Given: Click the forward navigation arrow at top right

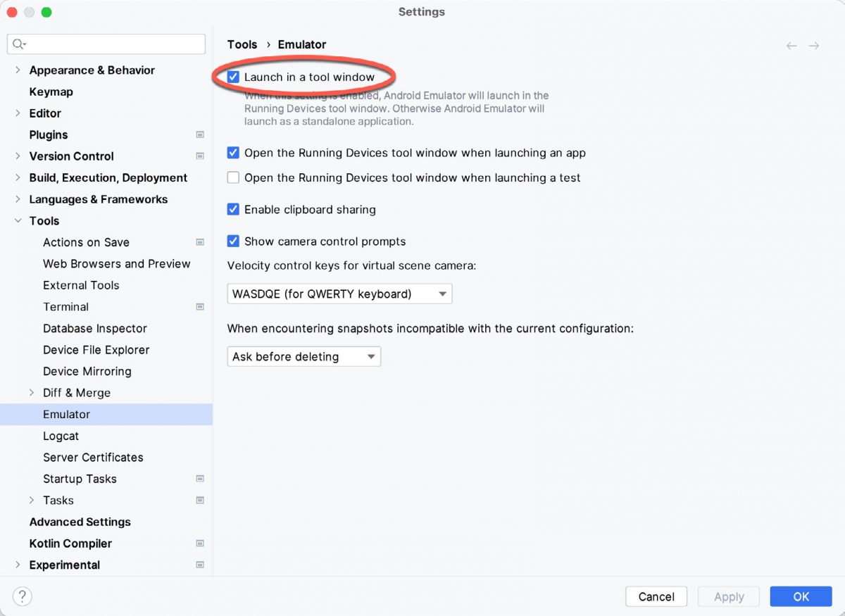Looking at the screenshot, I should tap(815, 44).
